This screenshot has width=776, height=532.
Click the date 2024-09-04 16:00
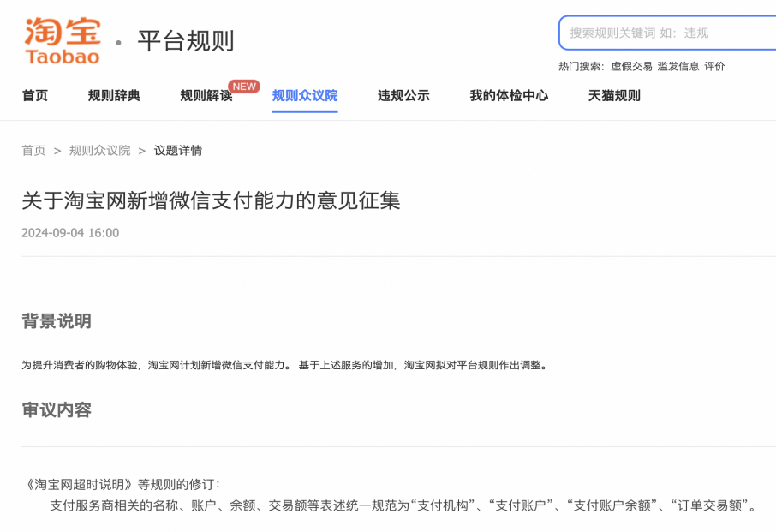70,233
